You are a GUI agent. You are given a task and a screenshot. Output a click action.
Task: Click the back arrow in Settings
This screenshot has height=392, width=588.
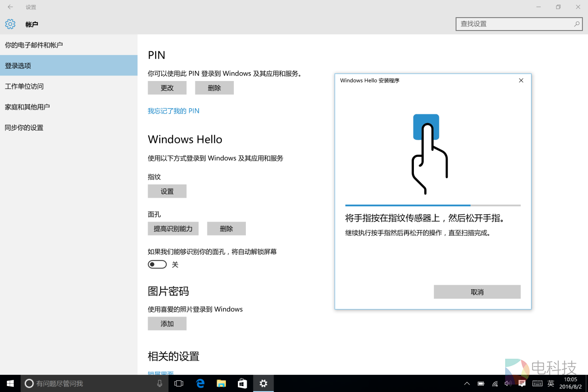coord(10,7)
